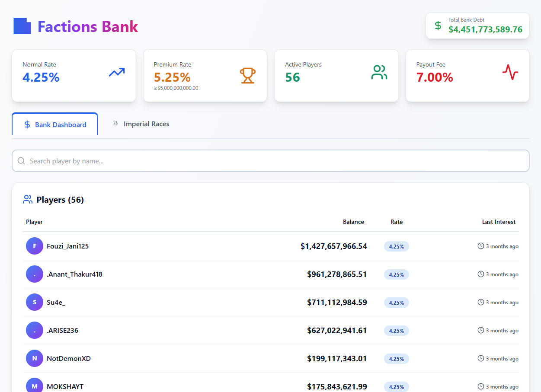Focus the Search player by name field
Image resolution: width=541 pixels, height=392 pixels.
(277, 161)
